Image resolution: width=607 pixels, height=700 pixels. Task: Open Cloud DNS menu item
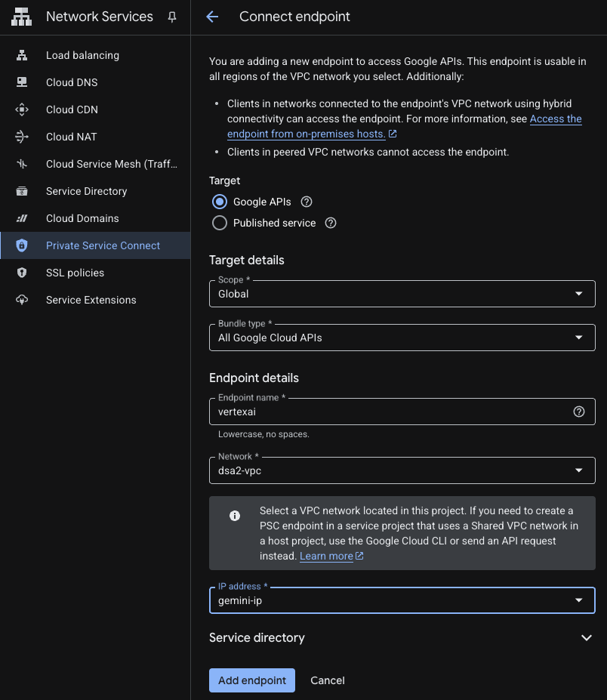(96, 82)
